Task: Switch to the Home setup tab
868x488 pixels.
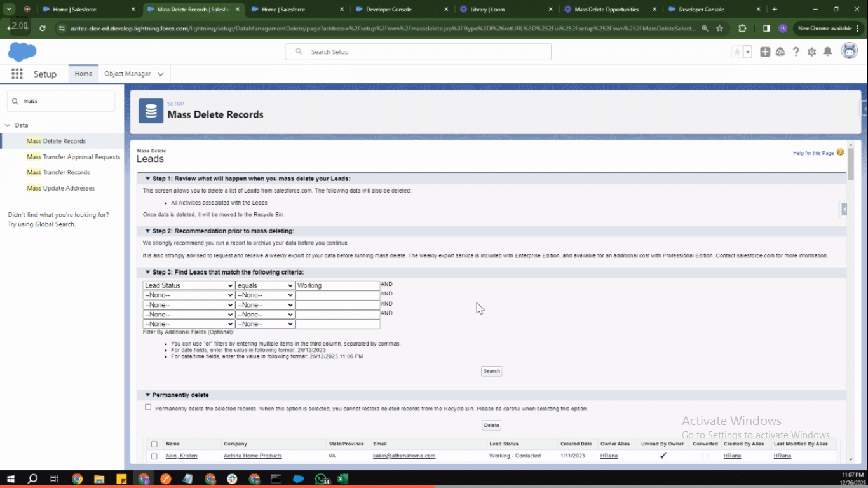Action: click(x=83, y=74)
